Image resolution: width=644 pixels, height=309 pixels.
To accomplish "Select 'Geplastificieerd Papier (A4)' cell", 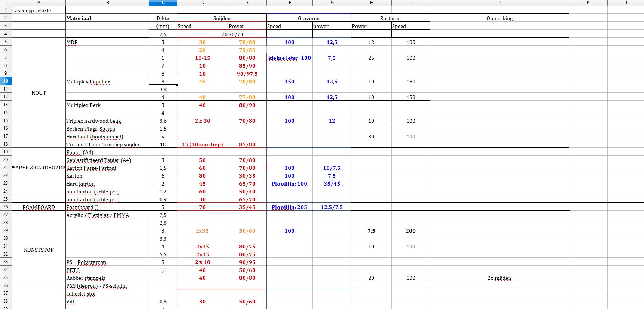I will click(107, 160).
